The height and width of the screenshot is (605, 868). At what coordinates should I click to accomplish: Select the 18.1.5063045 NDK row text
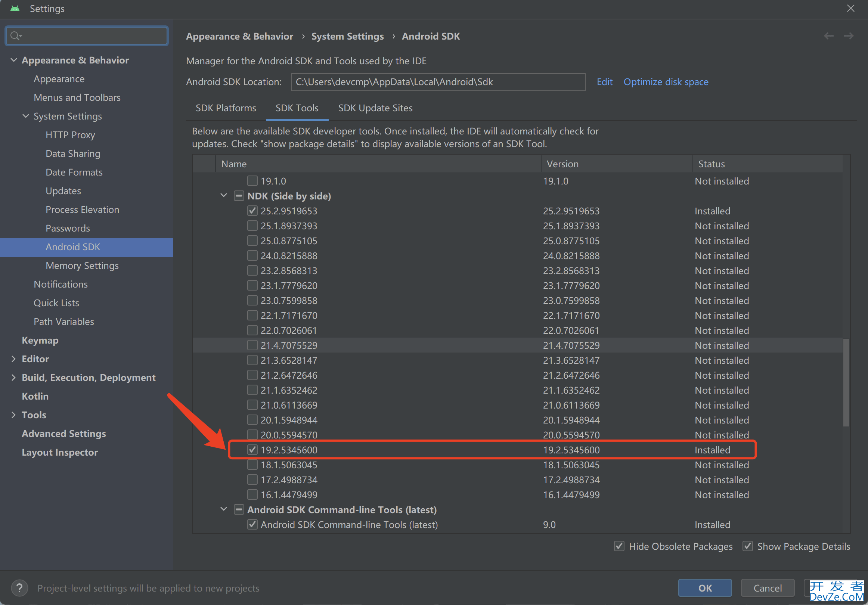(289, 465)
